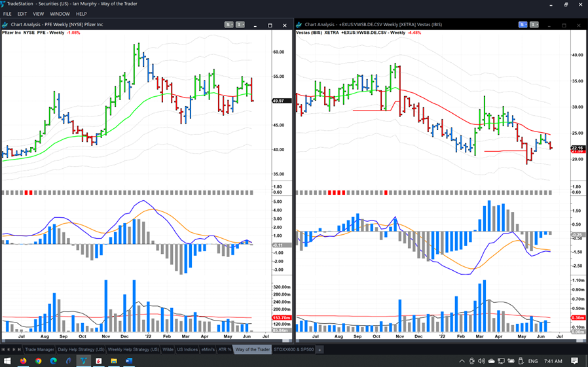
Task: Switch to Trade Manager tab
Action: 39,350
